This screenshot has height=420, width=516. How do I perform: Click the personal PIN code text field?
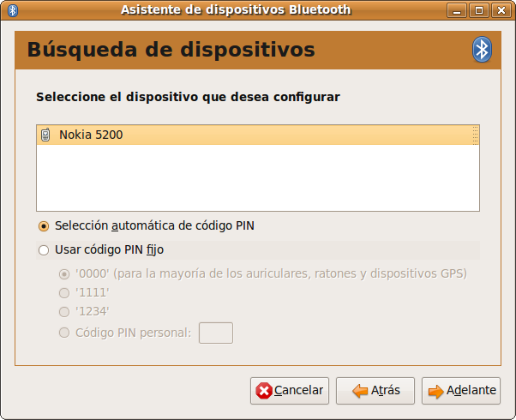coord(216,333)
